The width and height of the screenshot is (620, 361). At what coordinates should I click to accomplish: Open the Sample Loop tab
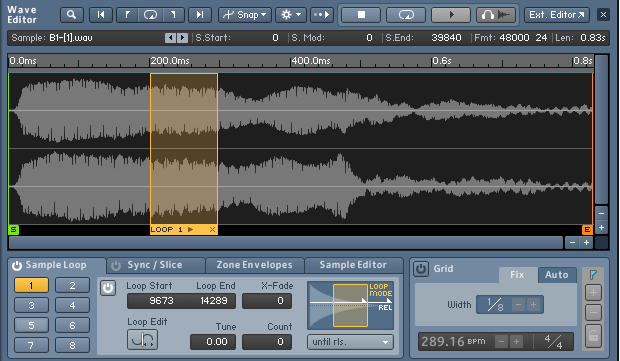[56, 265]
